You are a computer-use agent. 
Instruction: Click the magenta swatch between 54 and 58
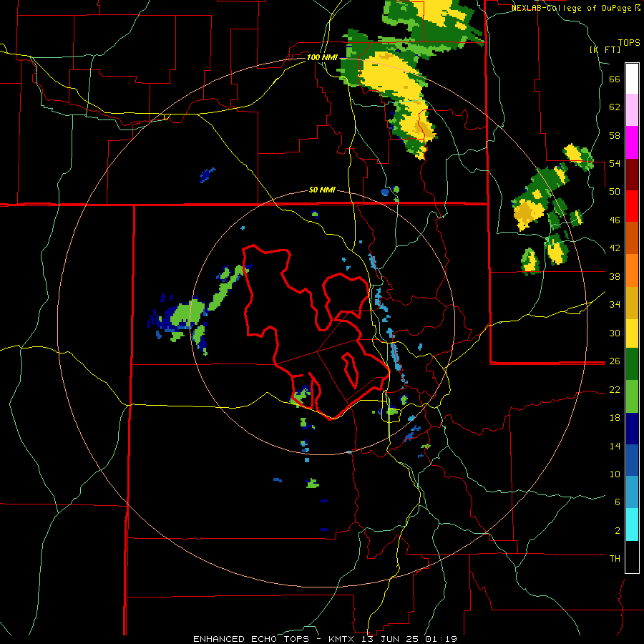[x=632, y=142]
